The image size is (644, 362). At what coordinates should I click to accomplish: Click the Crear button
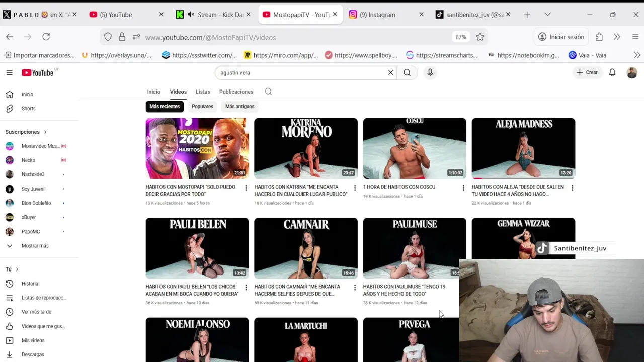click(587, 72)
